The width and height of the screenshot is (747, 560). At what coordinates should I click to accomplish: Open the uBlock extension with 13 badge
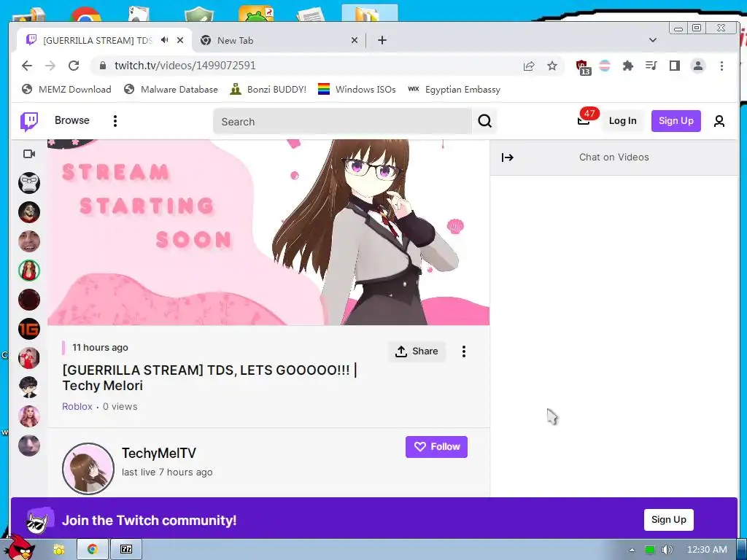(x=583, y=66)
